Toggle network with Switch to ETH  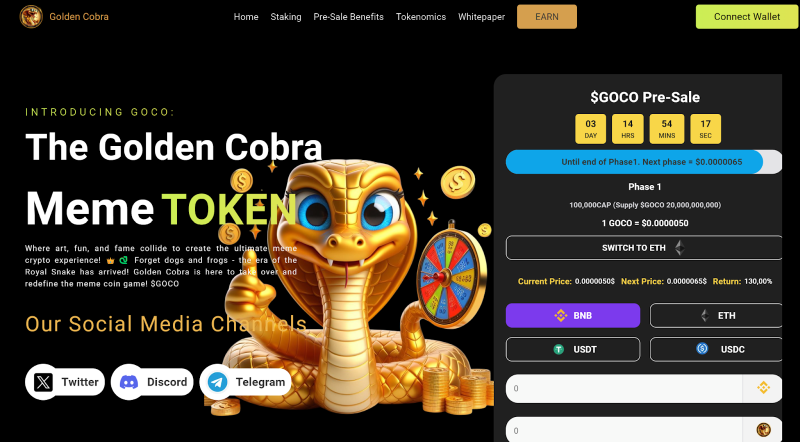pos(644,248)
